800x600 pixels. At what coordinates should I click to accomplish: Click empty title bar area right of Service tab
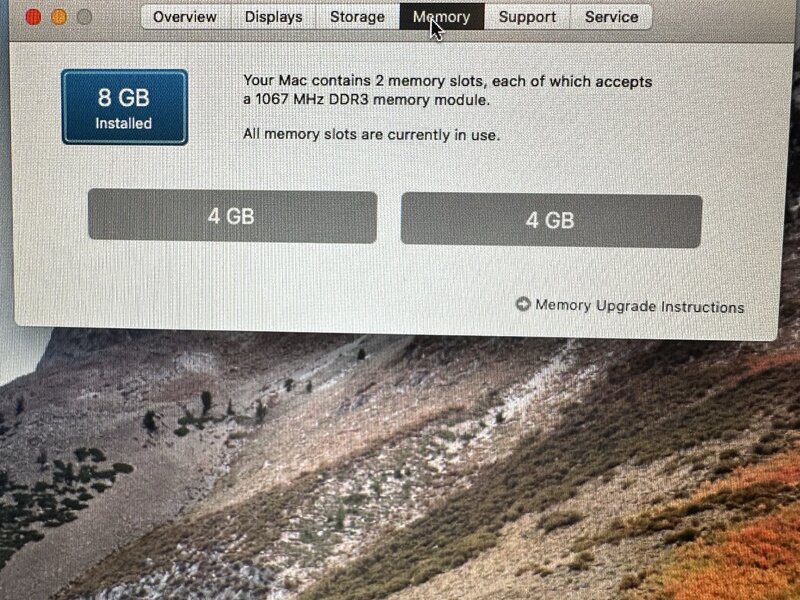coord(719,18)
